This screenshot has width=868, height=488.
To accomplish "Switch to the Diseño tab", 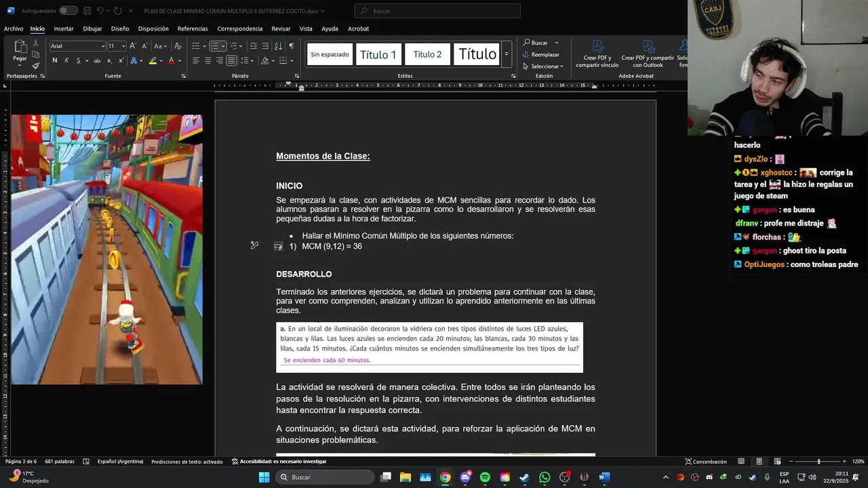I will click(120, 28).
